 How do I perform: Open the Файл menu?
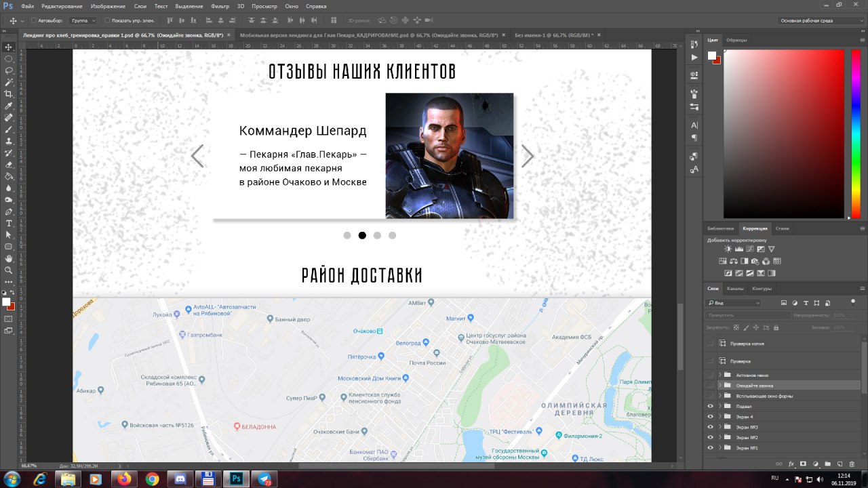28,6
